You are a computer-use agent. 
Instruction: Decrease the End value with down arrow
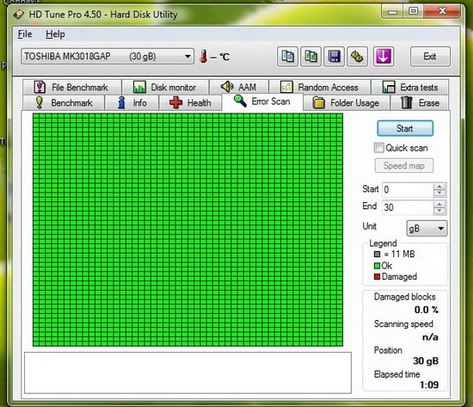440,210
